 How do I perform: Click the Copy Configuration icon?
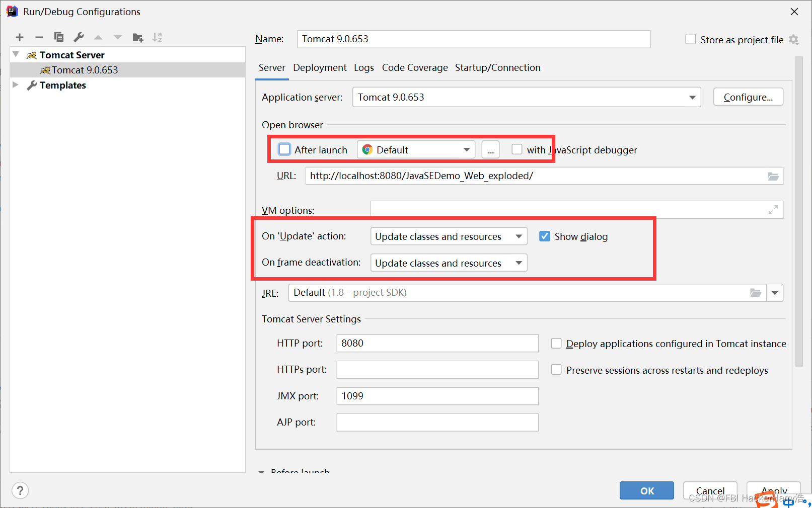point(59,37)
